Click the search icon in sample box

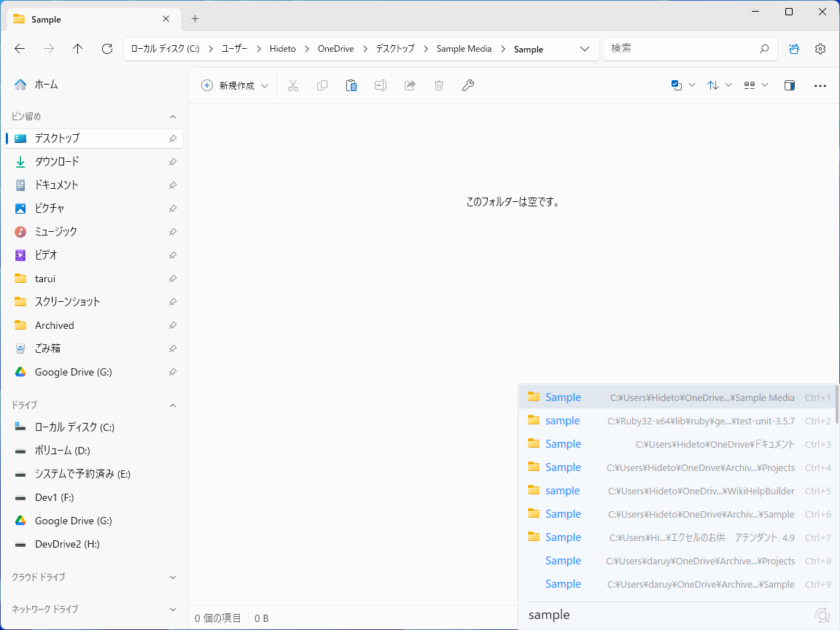pos(822,615)
